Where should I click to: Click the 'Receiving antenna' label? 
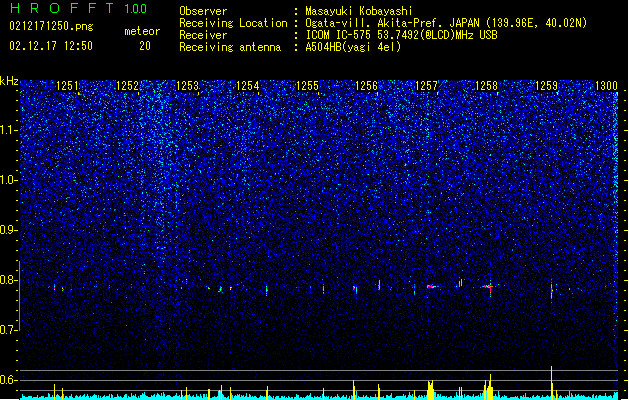(x=230, y=47)
